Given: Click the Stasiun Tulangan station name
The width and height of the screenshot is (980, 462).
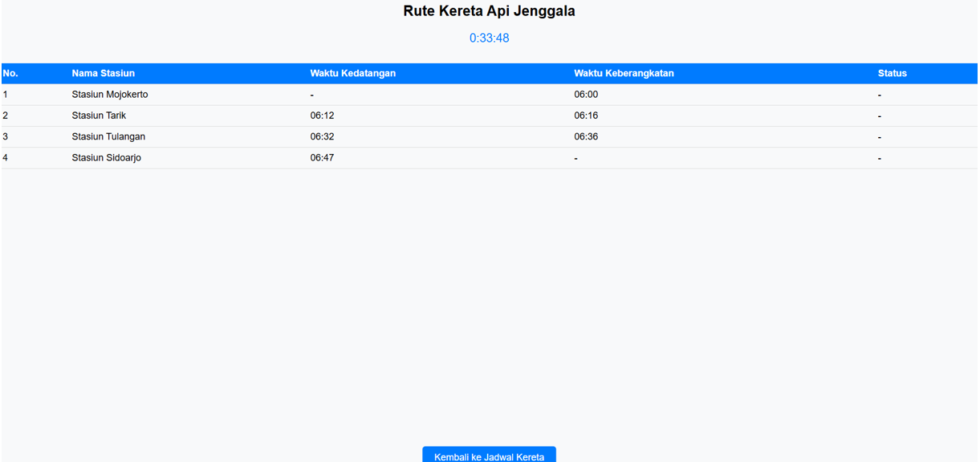Looking at the screenshot, I should [108, 136].
